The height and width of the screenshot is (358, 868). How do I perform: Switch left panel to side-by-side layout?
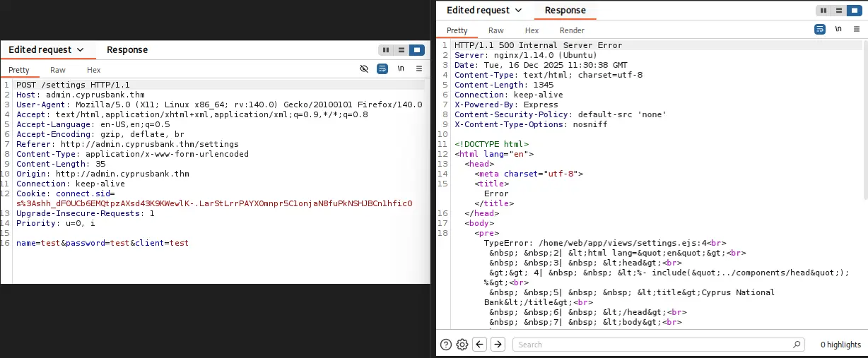[x=386, y=50]
